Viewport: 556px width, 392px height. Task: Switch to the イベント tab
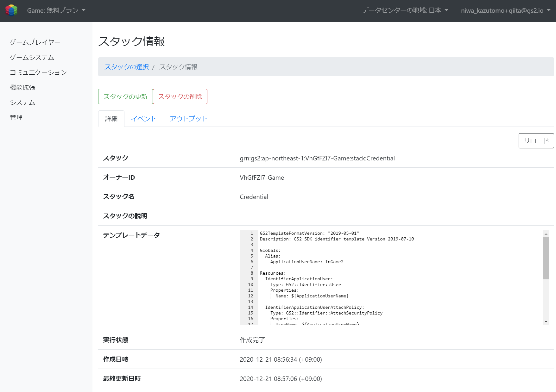[x=144, y=119]
